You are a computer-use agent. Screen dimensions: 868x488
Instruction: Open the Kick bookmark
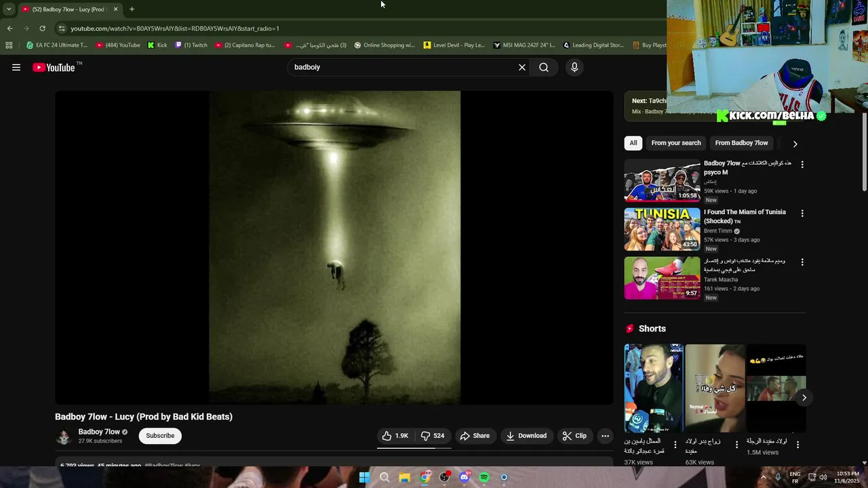click(157, 45)
